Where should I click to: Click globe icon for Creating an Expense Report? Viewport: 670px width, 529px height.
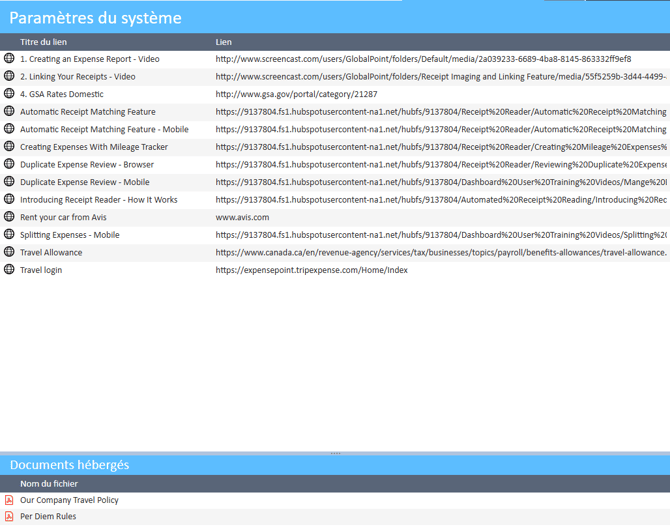click(9, 58)
